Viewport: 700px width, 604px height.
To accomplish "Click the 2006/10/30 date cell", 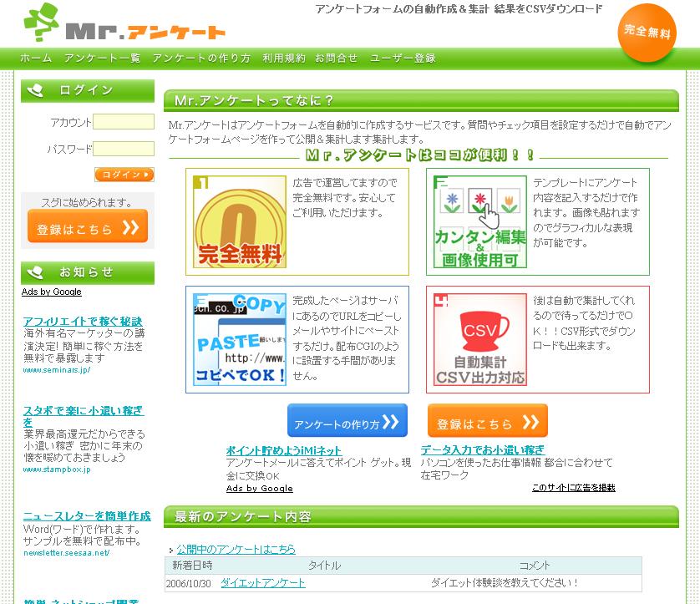I will pos(189,583).
